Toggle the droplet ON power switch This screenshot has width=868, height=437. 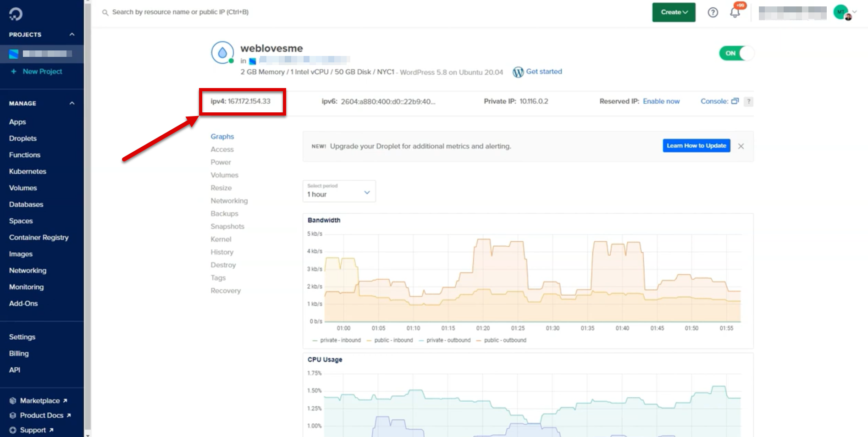point(735,53)
